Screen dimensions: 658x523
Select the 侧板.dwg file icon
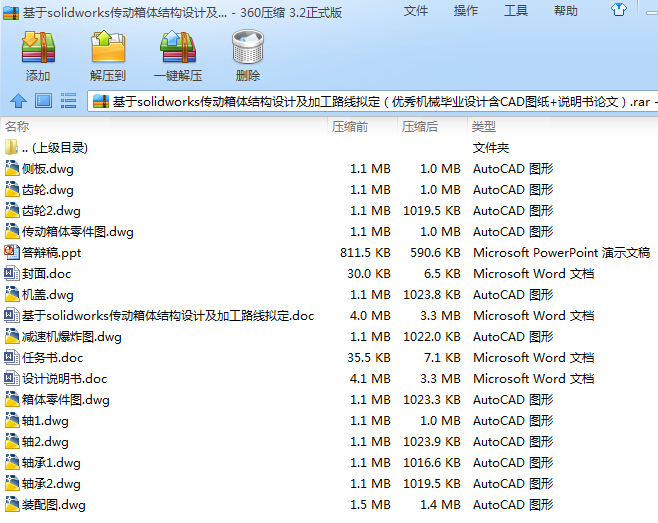click(x=12, y=168)
